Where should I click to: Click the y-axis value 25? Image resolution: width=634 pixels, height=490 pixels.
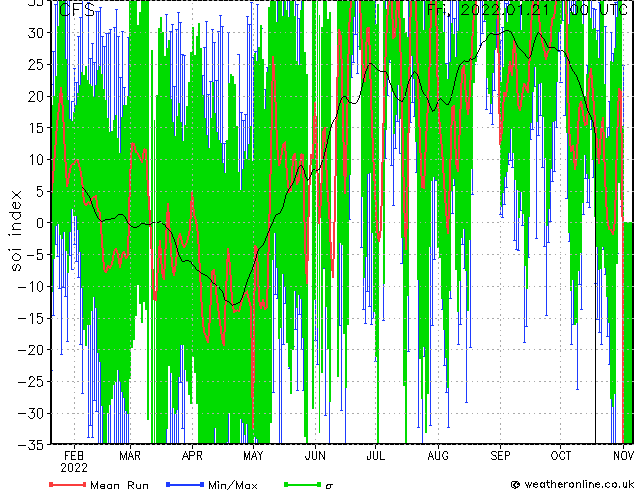pyautogui.click(x=36, y=65)
